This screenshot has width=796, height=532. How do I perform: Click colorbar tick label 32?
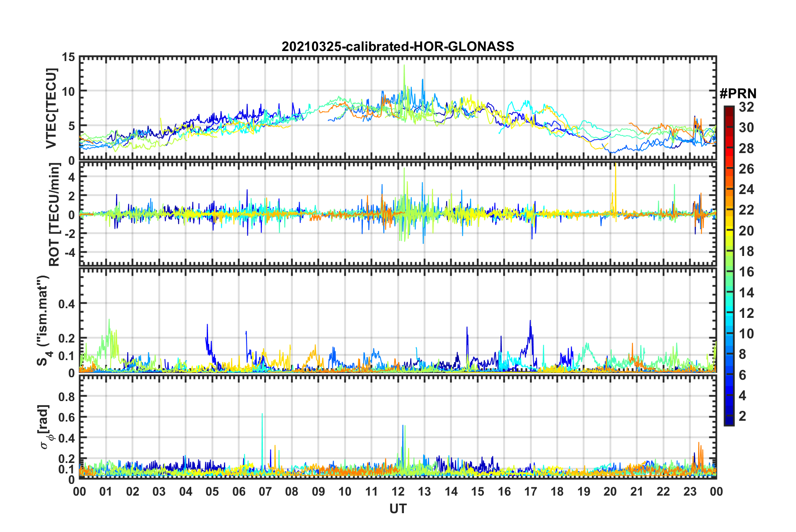pos(747,107)
